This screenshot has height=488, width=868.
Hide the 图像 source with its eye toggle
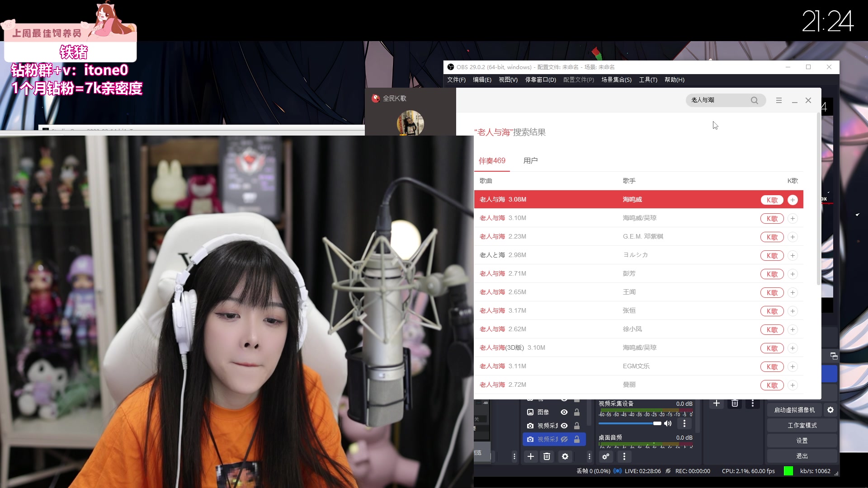[564, 412]
